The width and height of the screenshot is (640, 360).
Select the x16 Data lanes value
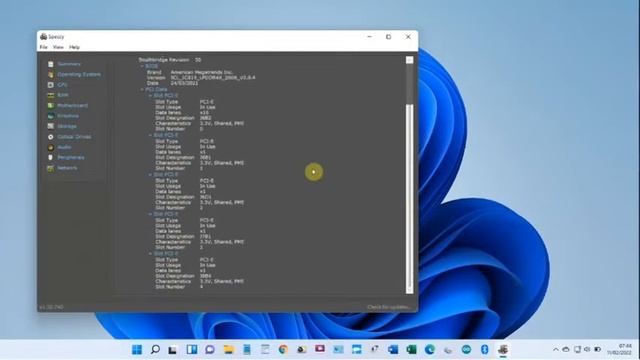(x=204, y=113)
